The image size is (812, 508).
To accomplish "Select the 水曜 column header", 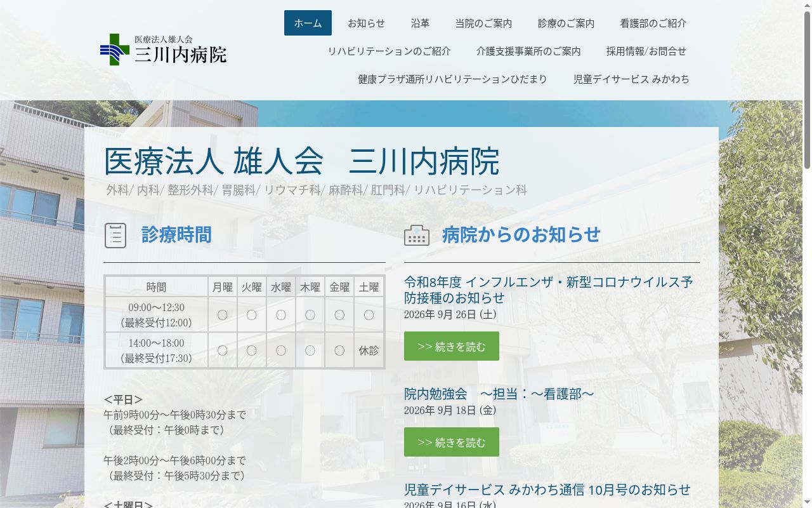I will pyautogui.click(x=281, y=287).
